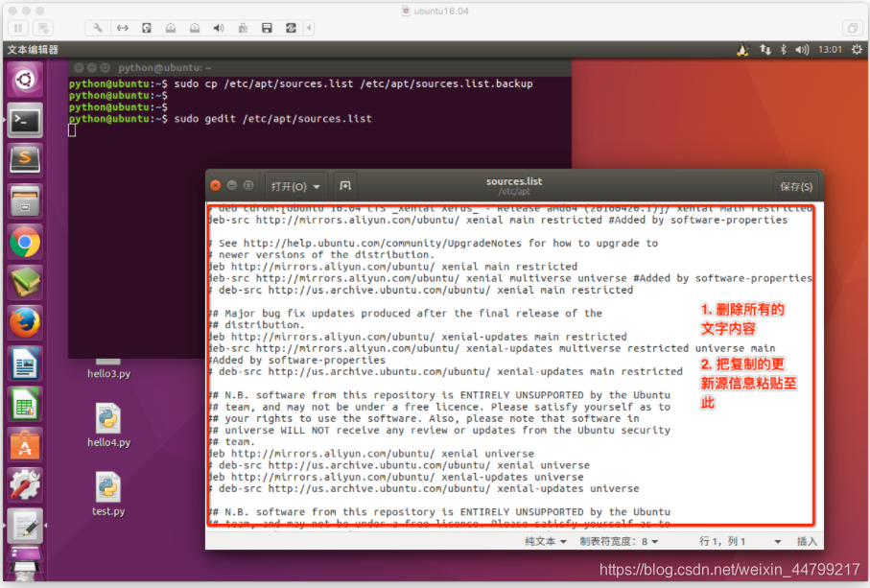Open LibreOffice Writer from the dock
Screen dimensions: 870x588
pyautogui.click(x=25, y=364)
